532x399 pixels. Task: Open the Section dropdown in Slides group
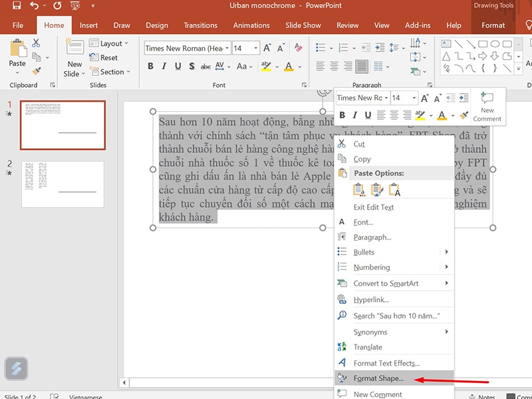110,72
